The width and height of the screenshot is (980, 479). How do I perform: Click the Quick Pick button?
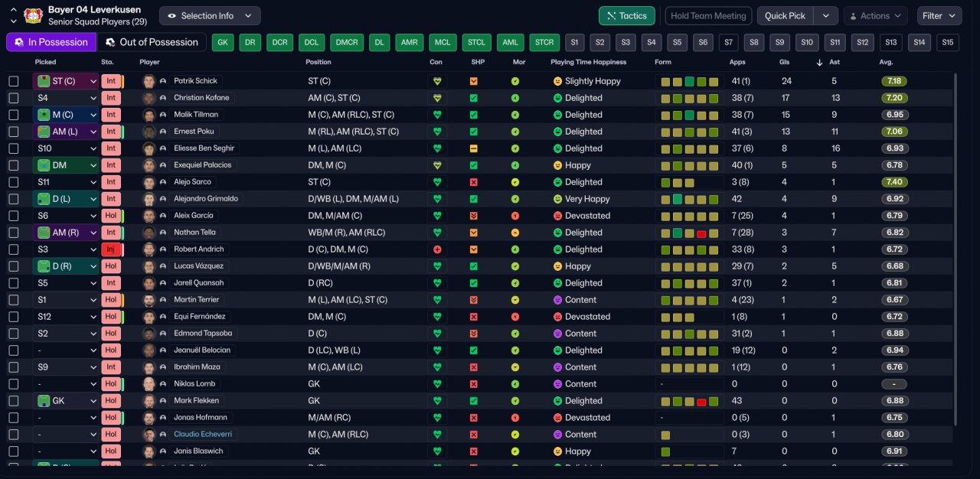[785, 16]
